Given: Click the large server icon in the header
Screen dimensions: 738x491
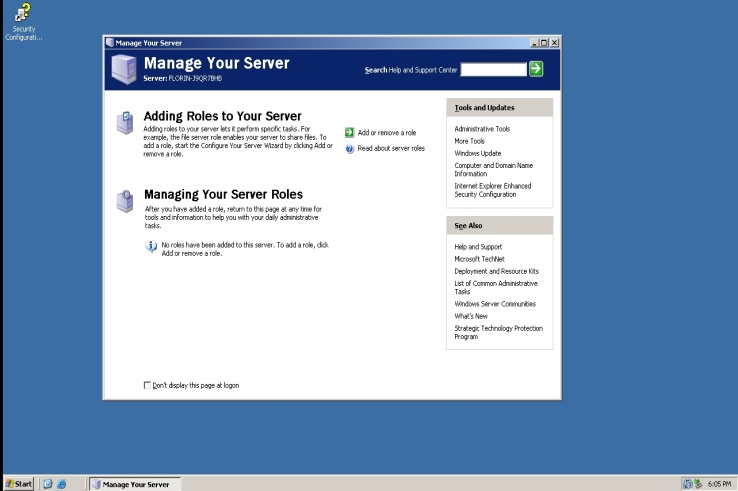Looking at the screenshot, I should click(x=124, y=69).
